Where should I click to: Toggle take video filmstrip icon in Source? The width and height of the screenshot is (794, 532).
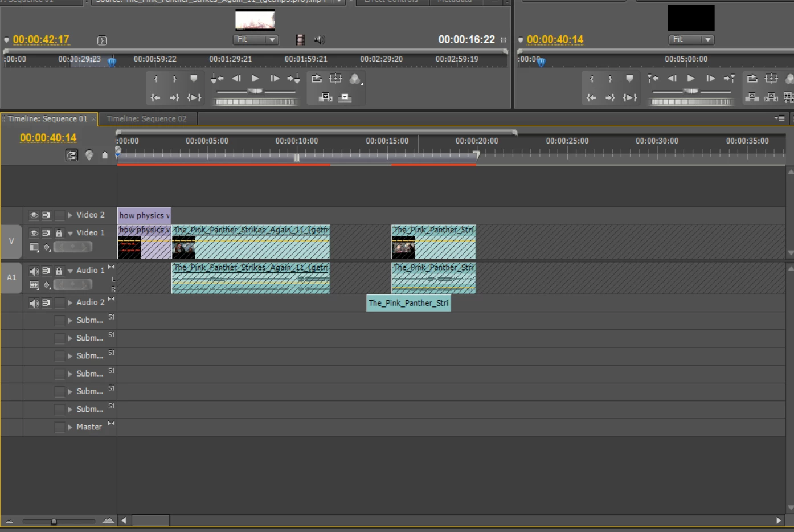tap(300, 40)
